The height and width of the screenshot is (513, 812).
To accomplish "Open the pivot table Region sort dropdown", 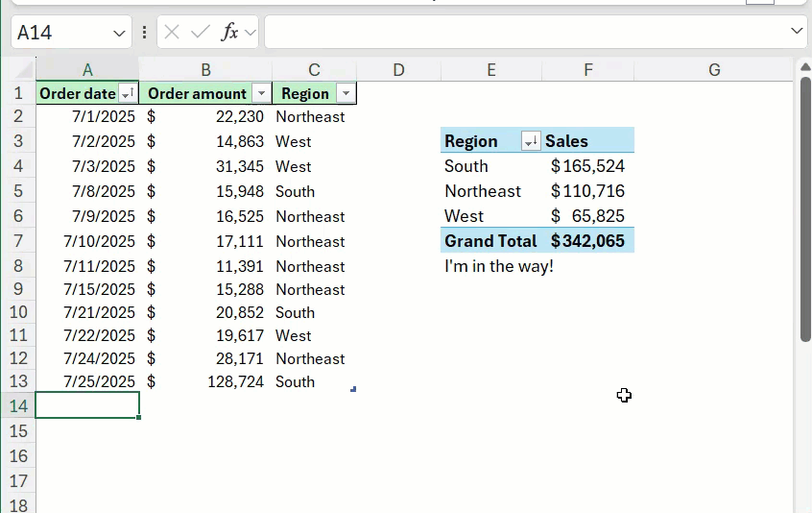I will (x=530, y=141).
